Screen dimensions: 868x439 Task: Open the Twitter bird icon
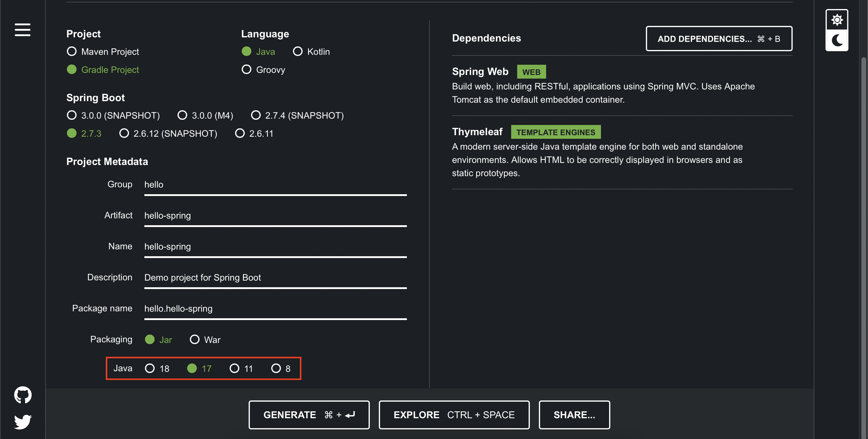[x=23, y=422]
